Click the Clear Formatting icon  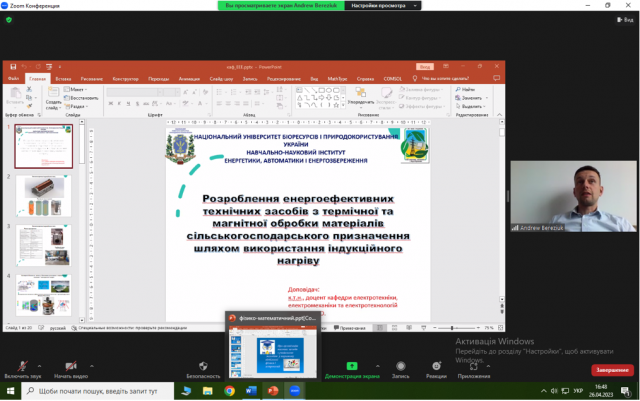click(205, 92)
